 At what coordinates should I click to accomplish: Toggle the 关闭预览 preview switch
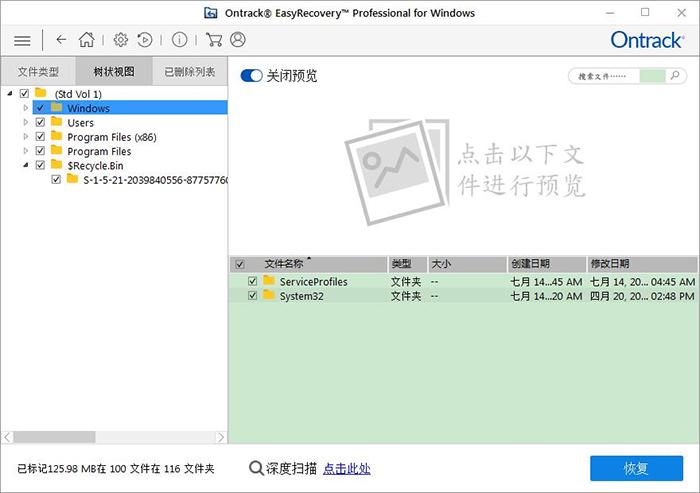point(251,75)
